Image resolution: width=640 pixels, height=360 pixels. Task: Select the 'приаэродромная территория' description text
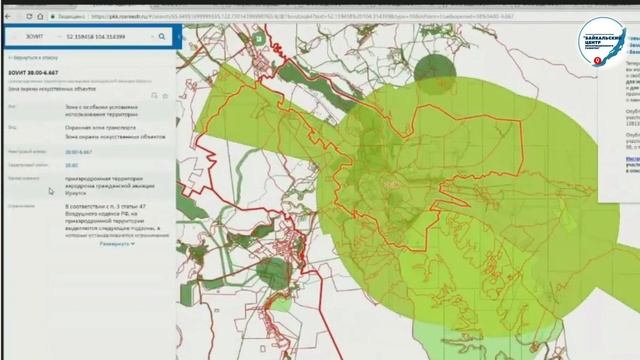(x=110, y=186)
